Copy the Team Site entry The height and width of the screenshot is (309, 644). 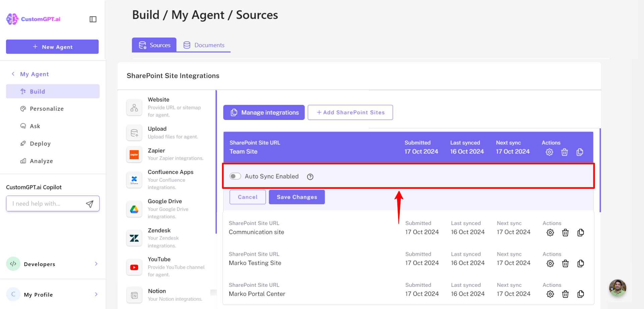580,152
